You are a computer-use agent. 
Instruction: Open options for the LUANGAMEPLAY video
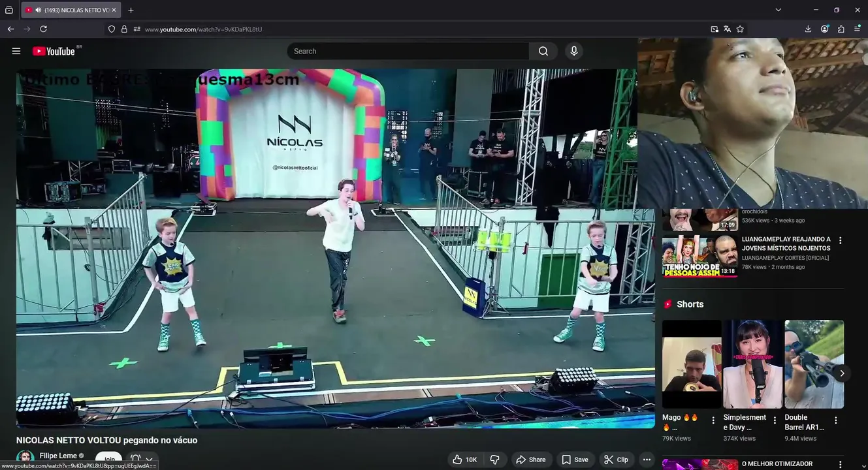coord(840,240)
